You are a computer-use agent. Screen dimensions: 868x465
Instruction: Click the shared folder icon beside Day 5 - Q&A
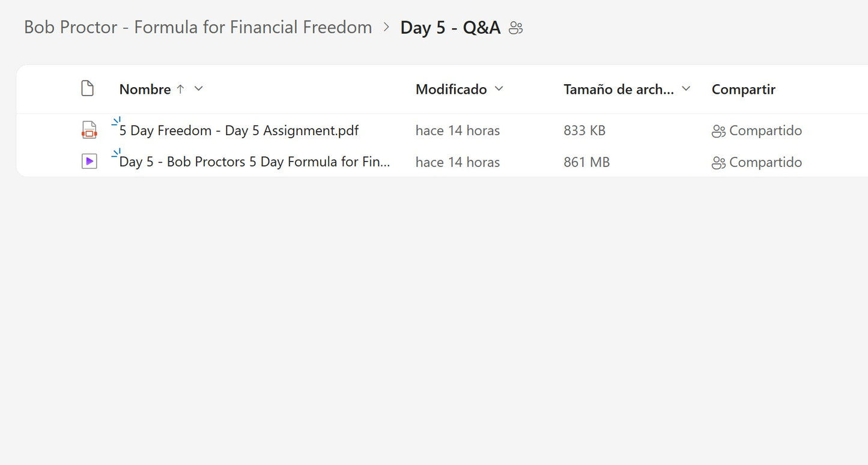tap(515, 28)
